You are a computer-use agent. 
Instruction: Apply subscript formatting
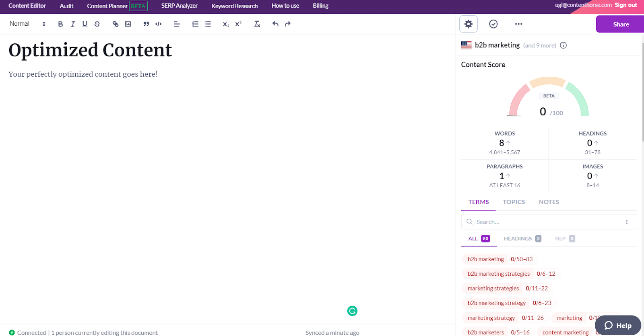(226, 24)
